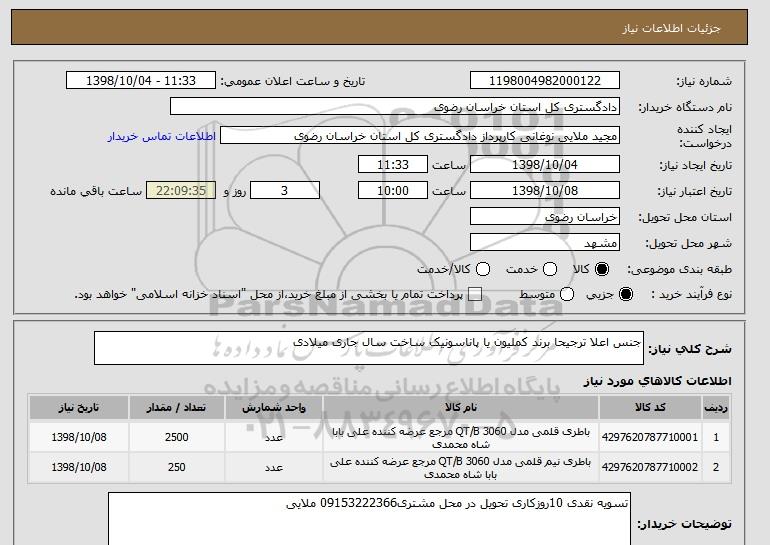Screen dimensions: 770x545
Task: Click the واحد شمارش column header
Action: click(x=274, y=408)
